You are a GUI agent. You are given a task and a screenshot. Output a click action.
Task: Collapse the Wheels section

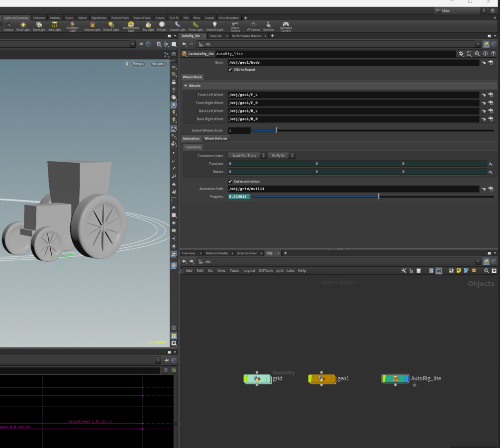(186, 86)
